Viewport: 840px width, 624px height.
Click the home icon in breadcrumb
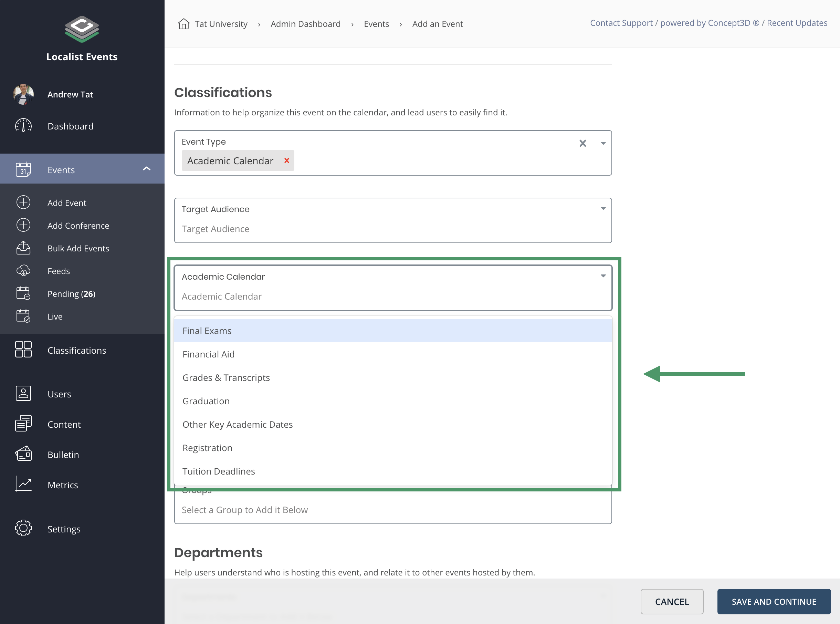[183, 24]
